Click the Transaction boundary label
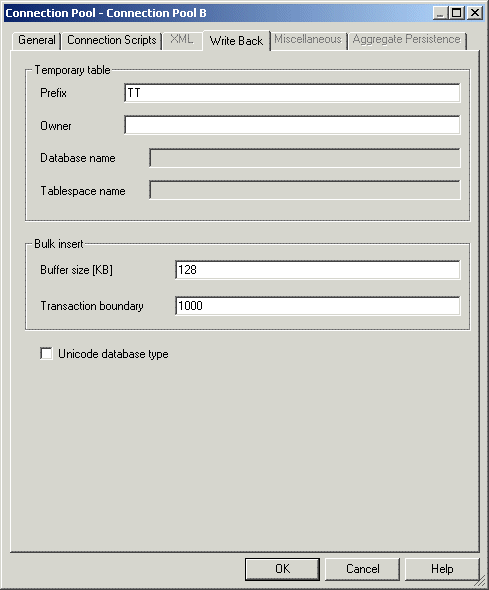This screenshot has height=590, width=489. (92, 306)
